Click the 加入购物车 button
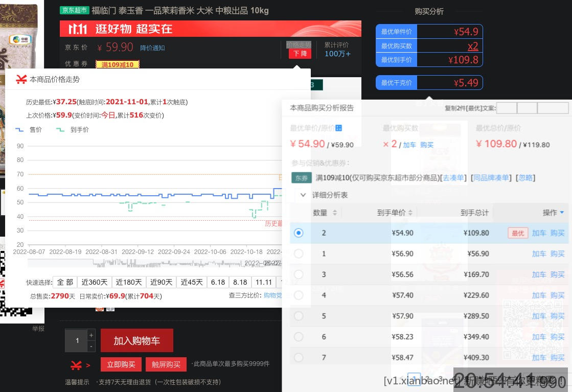The width and height of the screenshot is (572, 392). tap(137, 340)
